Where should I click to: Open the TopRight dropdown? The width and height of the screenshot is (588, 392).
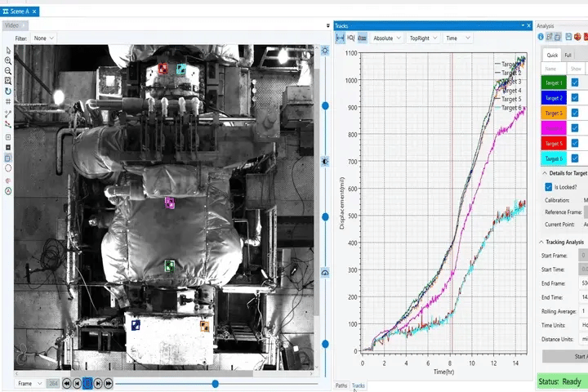[423, 38]
